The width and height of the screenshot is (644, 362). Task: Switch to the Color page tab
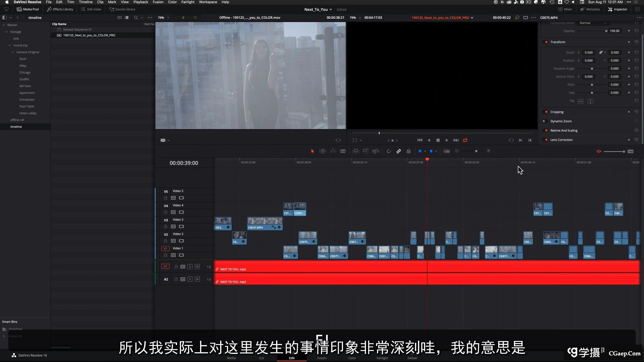[x=352, y=358]
